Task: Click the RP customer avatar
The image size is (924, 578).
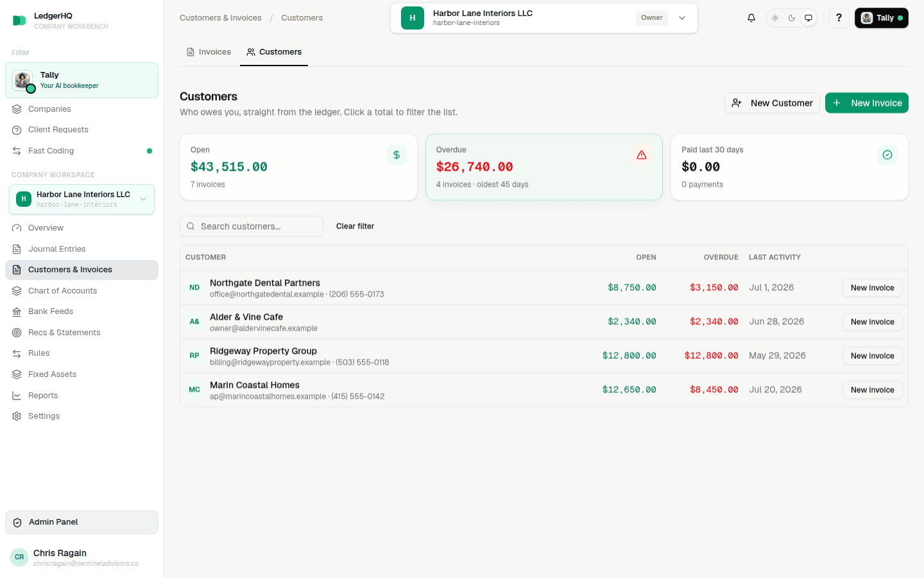Action: point(194,356)
